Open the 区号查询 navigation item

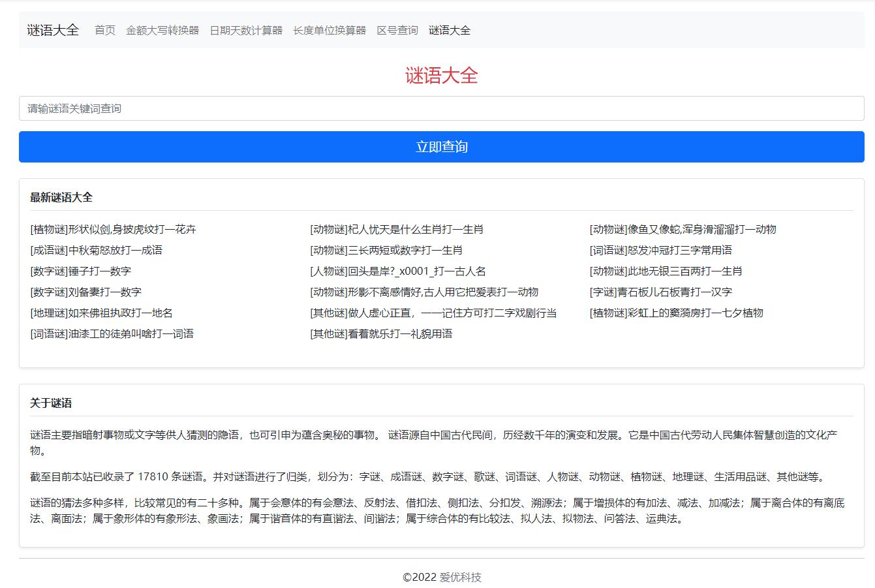click(397, 30)
